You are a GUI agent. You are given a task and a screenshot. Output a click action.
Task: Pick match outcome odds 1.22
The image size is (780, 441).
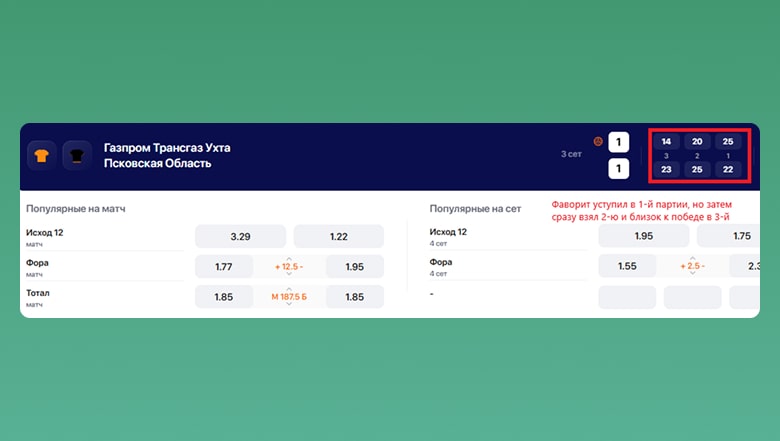coord(338,236)
